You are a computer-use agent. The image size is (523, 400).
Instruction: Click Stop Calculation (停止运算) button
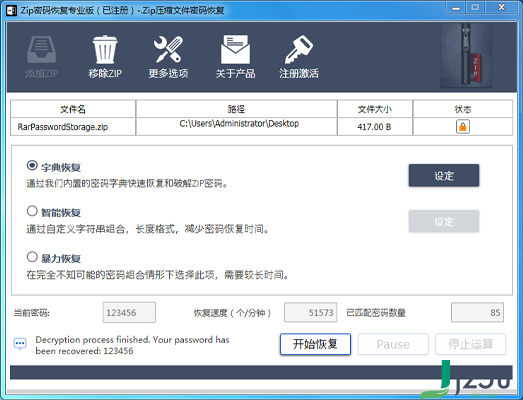470,344
